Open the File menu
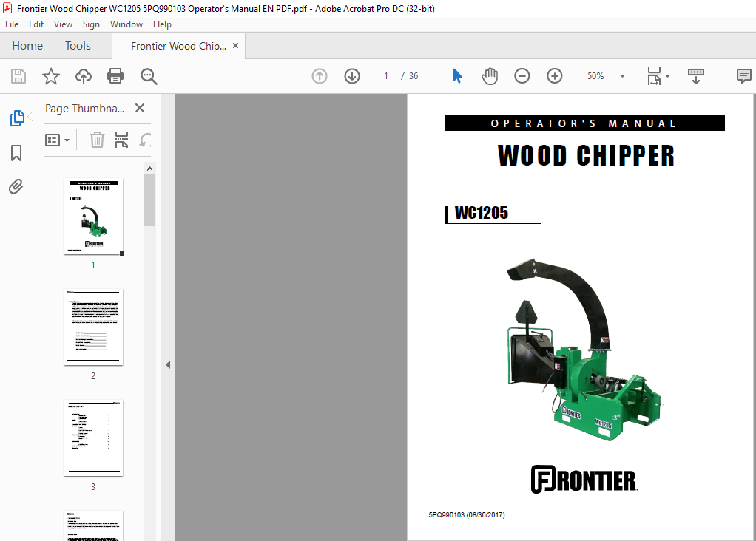Viewport: 756px width, 541px height. (x=12, y=24)
